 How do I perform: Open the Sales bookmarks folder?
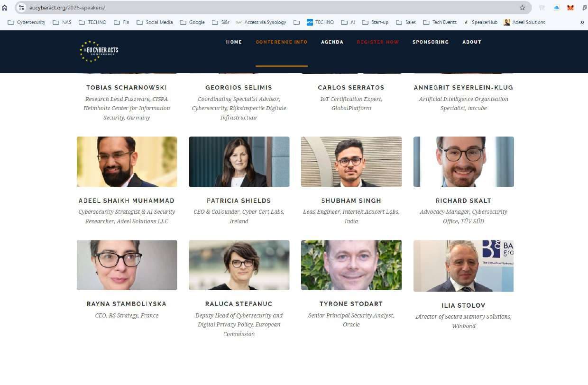(x=406, y=22)
